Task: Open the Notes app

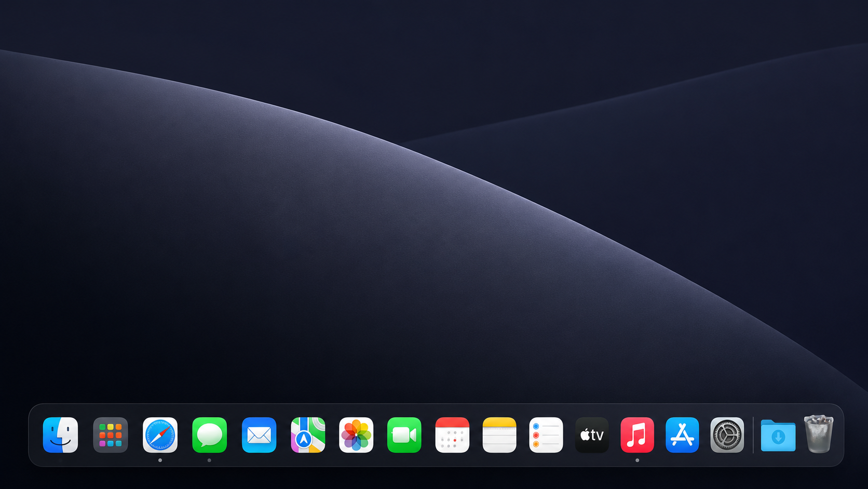Action: (x=499, y=435)
